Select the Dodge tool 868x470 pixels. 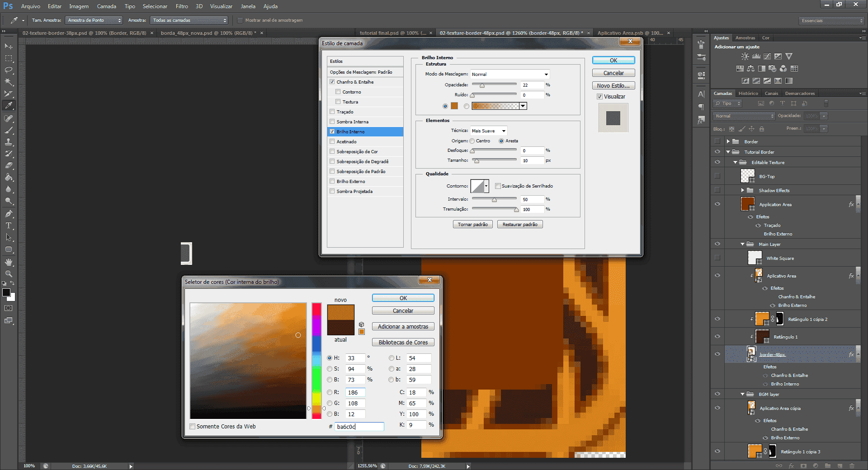tap(9, 201)
